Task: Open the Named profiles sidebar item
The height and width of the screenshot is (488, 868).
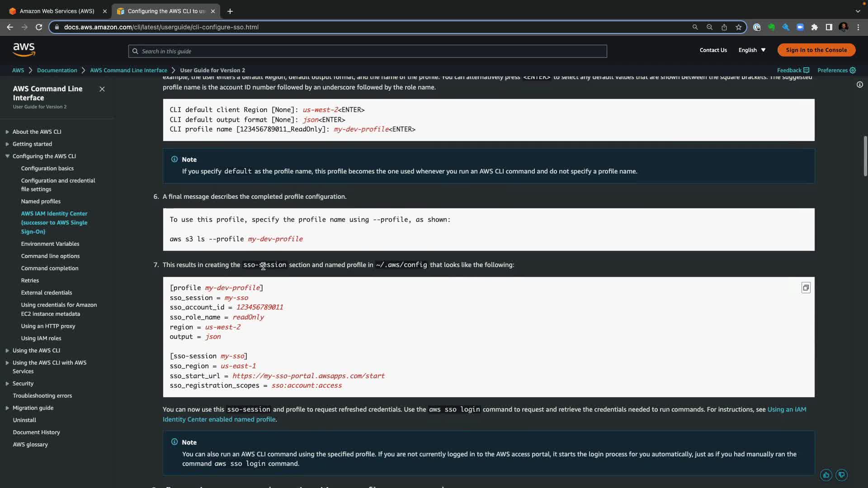Action: click(41, 202)
